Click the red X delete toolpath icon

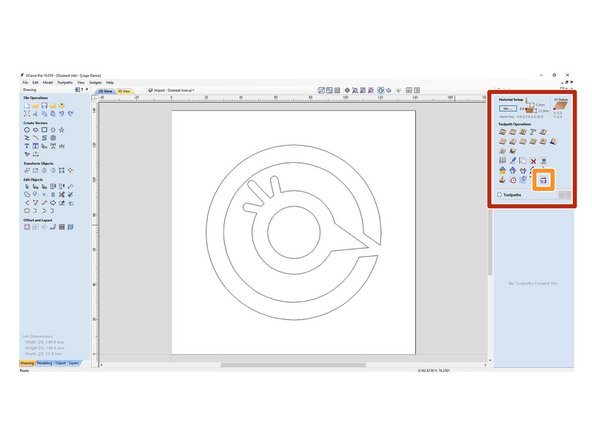click(x=533, y=161)
